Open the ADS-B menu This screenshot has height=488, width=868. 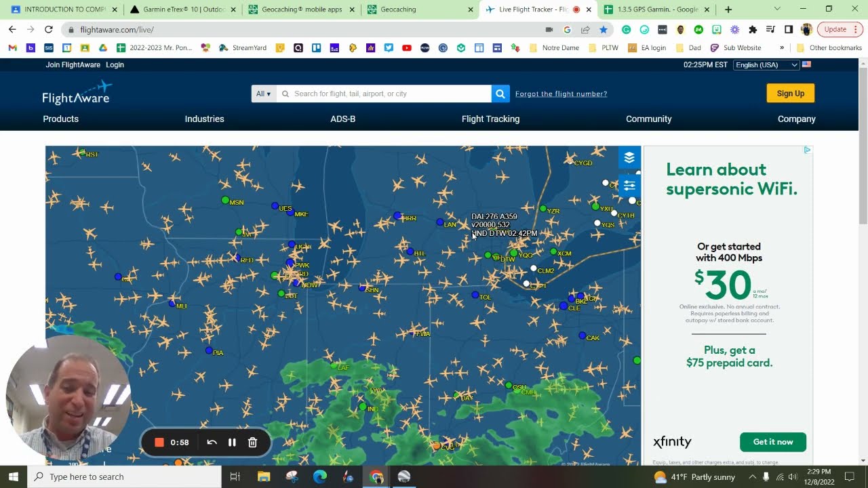point(343,119)
